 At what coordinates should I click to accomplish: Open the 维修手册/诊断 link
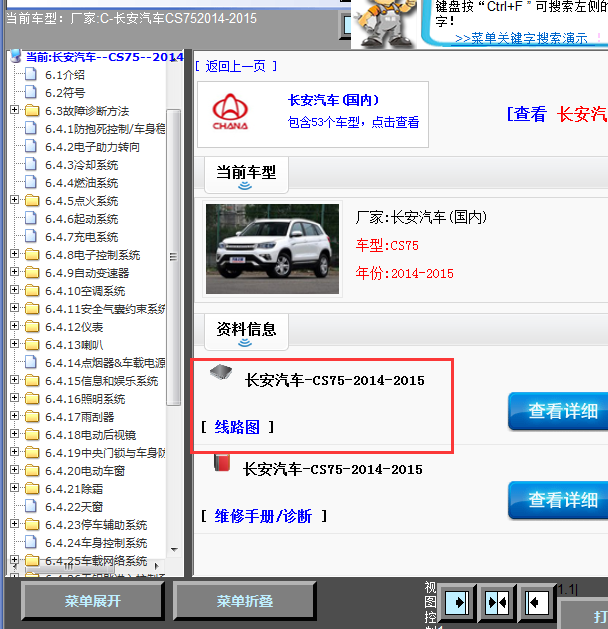point(263,516)
